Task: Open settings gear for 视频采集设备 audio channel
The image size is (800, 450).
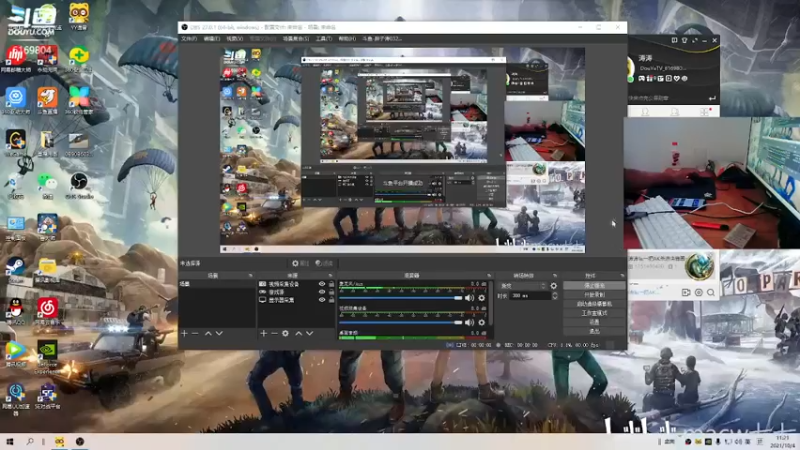Action: (481, 322)
